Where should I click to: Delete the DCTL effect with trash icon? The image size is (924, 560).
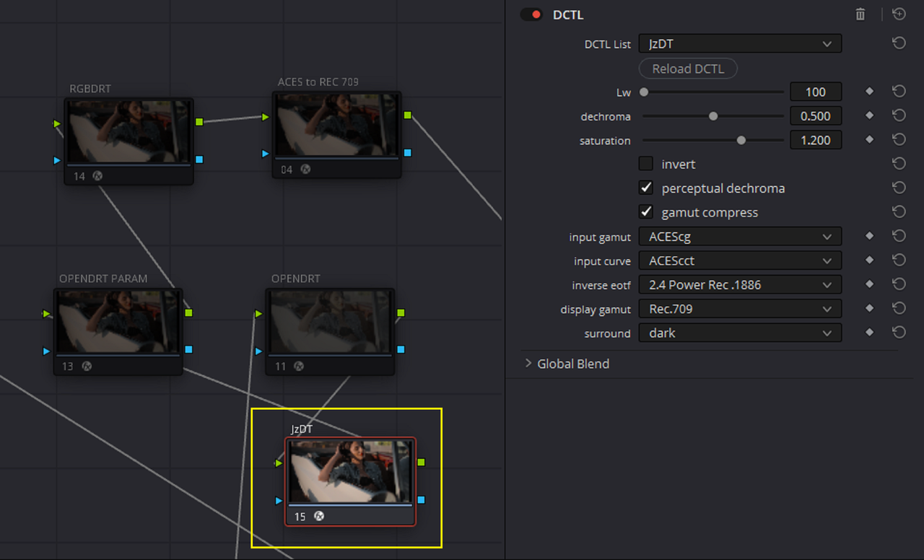(860, 14)
